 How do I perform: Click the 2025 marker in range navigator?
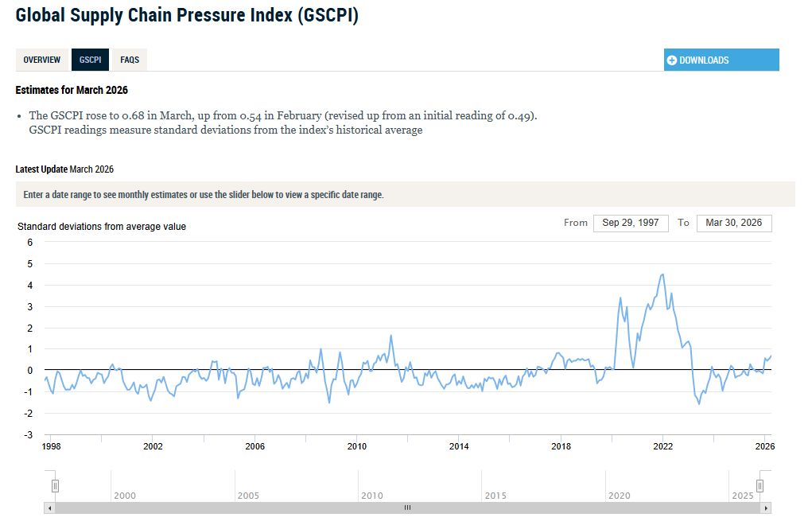click(743, 496)
